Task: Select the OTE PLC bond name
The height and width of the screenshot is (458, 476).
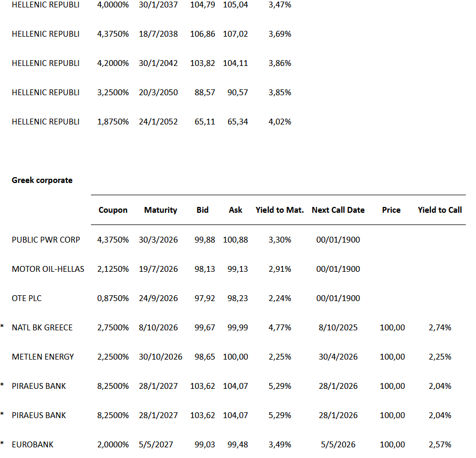Action: (x=27, y=298)
